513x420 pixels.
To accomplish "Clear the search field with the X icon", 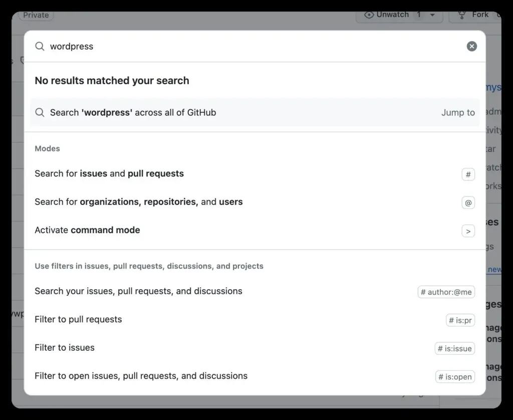I will [x=472, y=46].
